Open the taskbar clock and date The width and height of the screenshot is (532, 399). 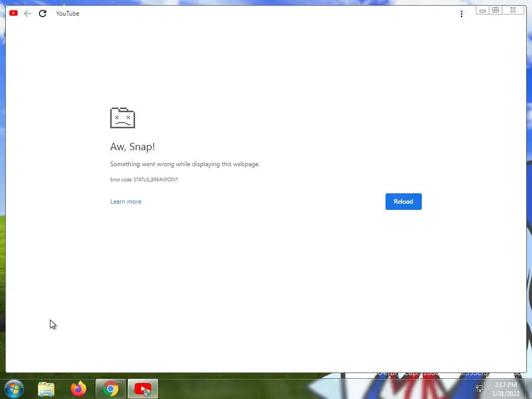(x=506, y=389)
